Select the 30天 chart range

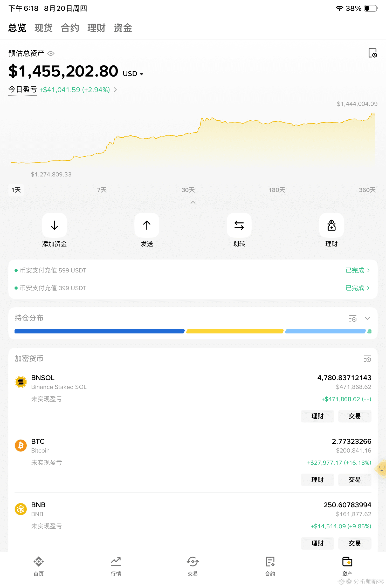tap(188, 190)
